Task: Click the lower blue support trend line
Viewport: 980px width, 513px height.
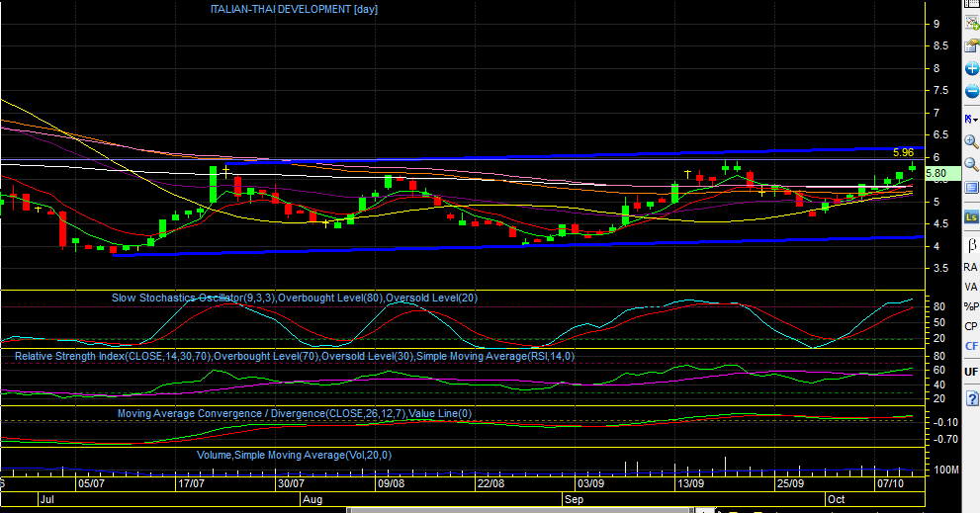Action: [x=519, y=245]
